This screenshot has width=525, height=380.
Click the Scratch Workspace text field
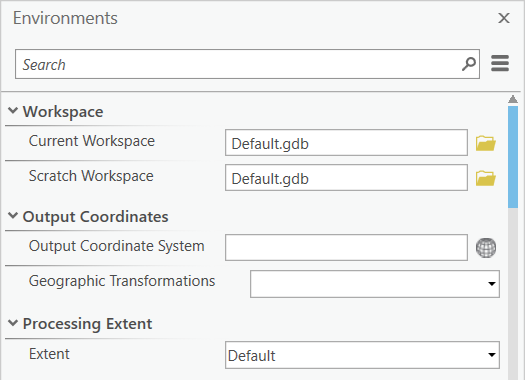[346, 177]
